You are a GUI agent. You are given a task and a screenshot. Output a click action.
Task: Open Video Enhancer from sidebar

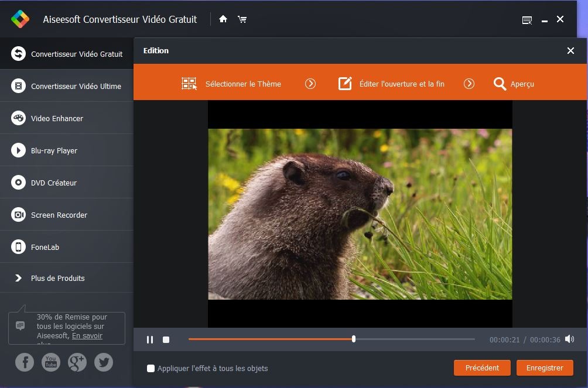click(x=67, y=118)
